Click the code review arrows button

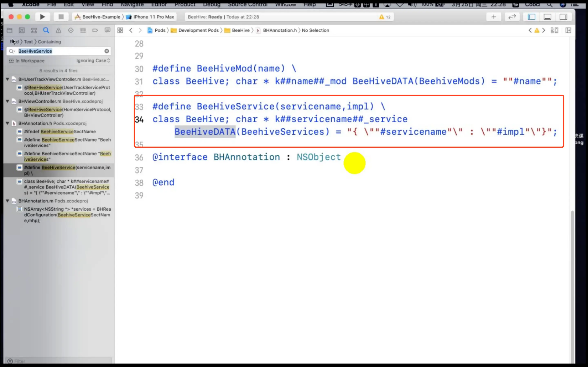(x=512, y=17)
